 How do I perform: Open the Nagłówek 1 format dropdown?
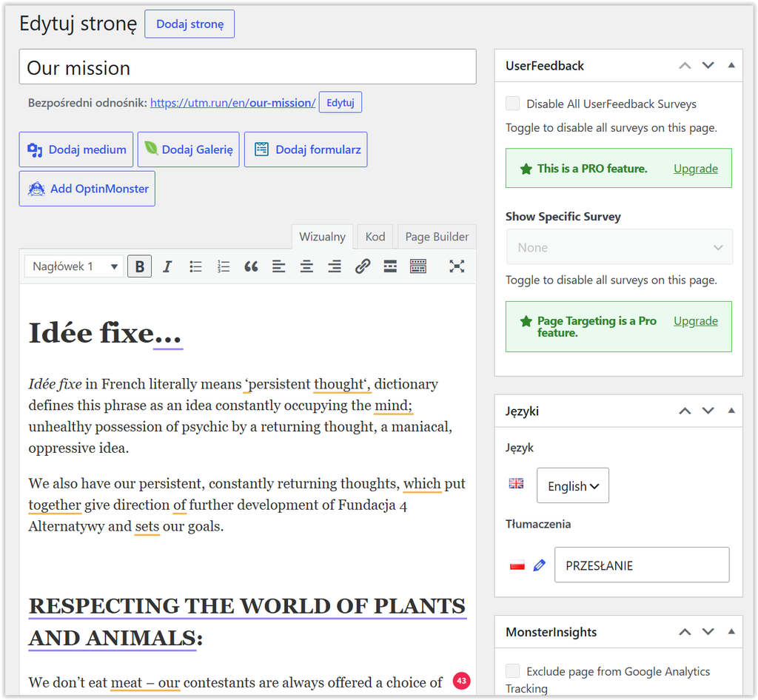click(74, 266)
